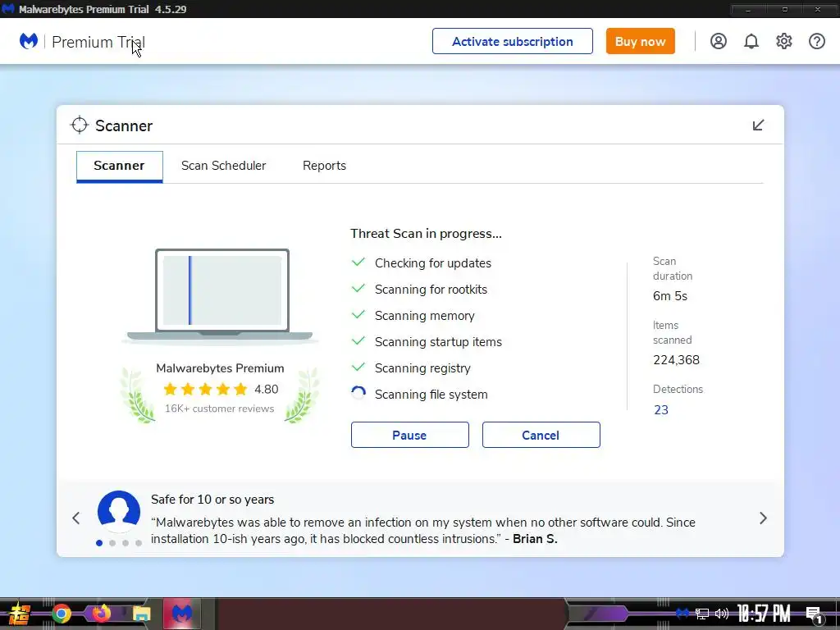Click 'Malwarebytes Premium' rating title
The width and height of the screenshot is (840, 630).
[x=220, y=368]
